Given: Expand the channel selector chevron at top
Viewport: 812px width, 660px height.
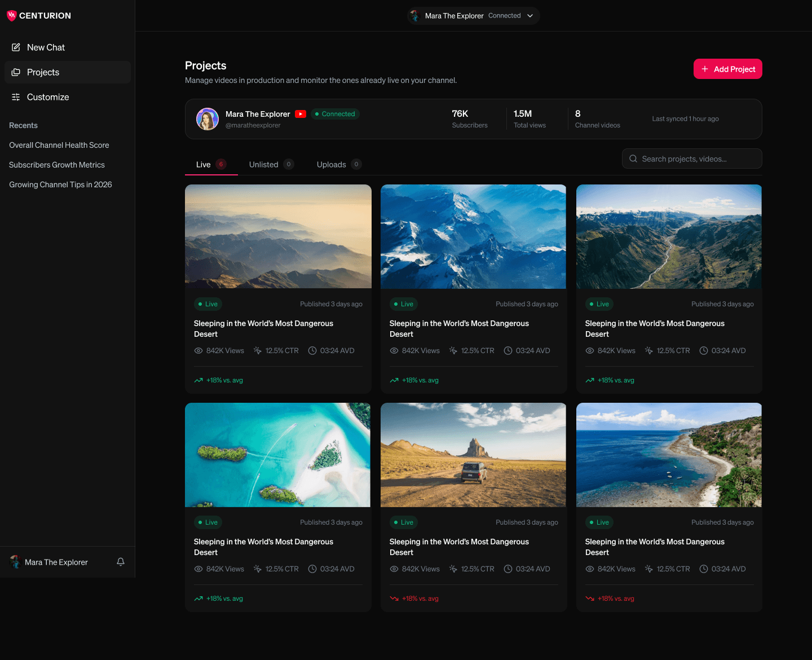Looking at the screenshot, I should pyautogui.click(x=530, y=16).
